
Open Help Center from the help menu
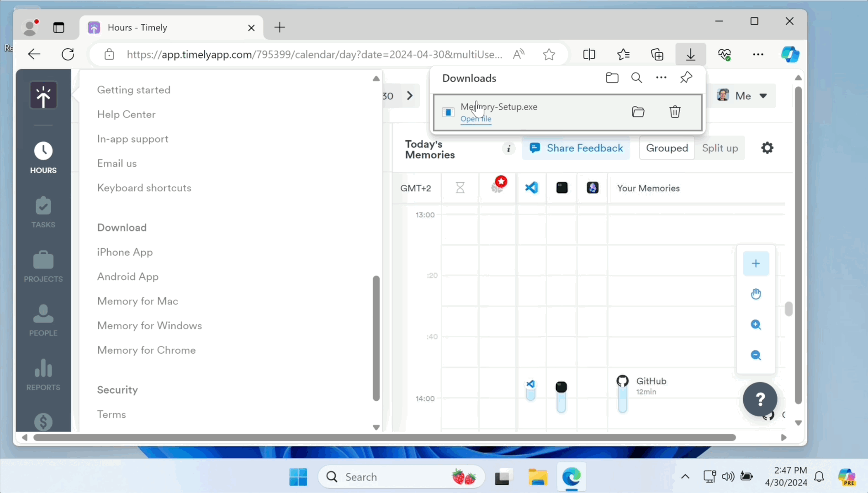[x=126, y=114]
